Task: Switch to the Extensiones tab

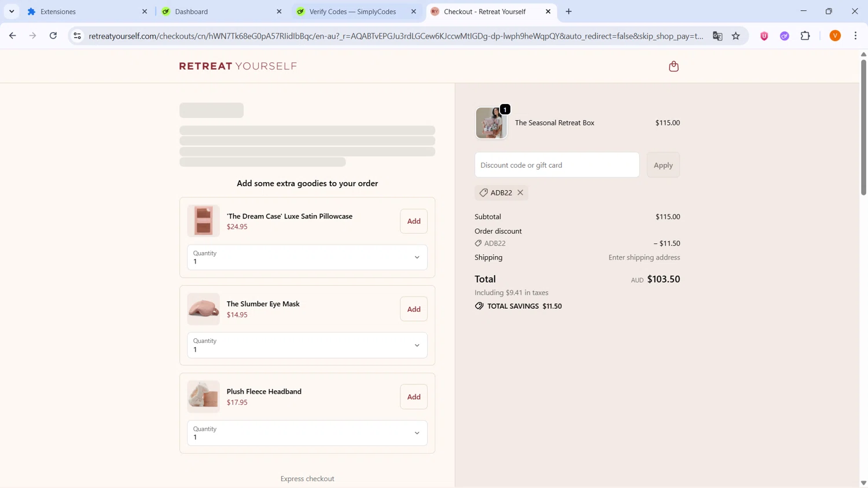Action: (x=87, y=12)
